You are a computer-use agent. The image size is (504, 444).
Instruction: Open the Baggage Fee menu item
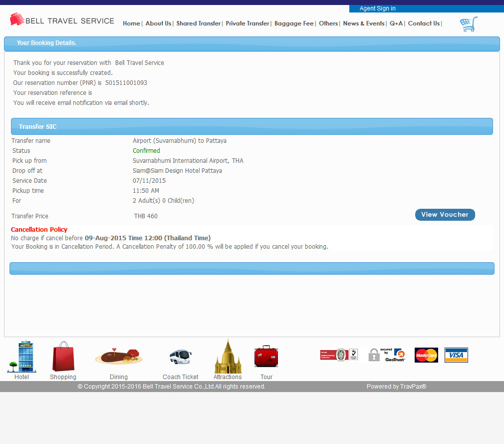click(294, 23)
